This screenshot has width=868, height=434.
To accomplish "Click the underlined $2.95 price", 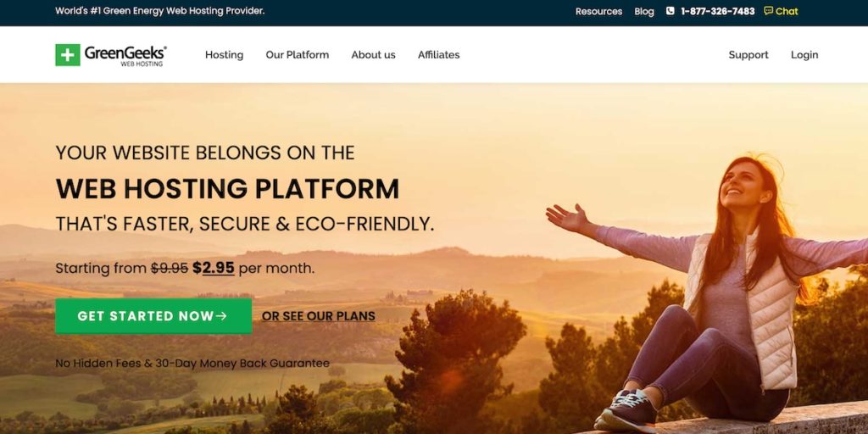I will tap(213, 269).
